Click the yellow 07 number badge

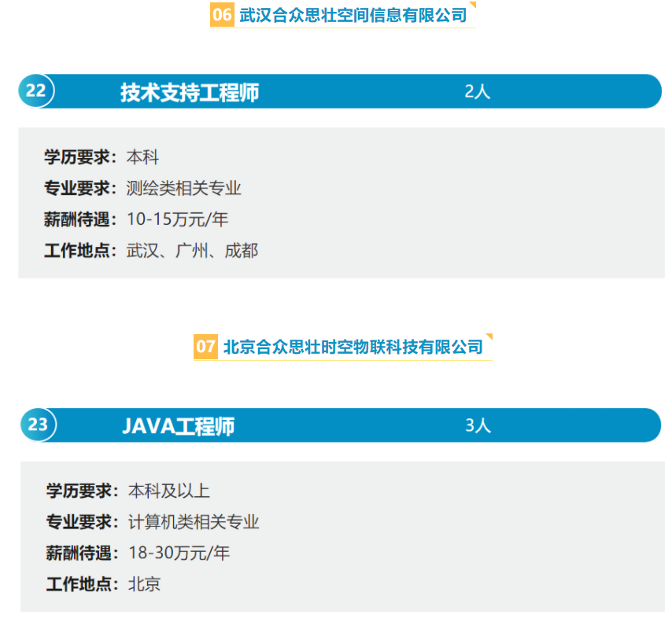pyautogui.click(x=205, y=347)
